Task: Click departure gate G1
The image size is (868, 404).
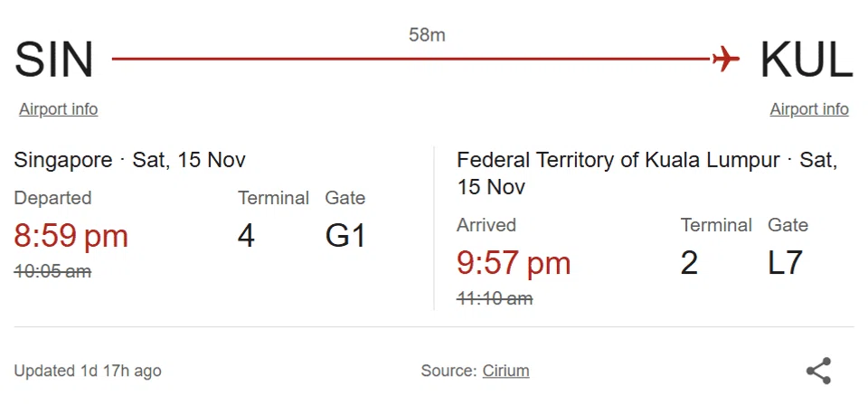Action: coord(345,237)
